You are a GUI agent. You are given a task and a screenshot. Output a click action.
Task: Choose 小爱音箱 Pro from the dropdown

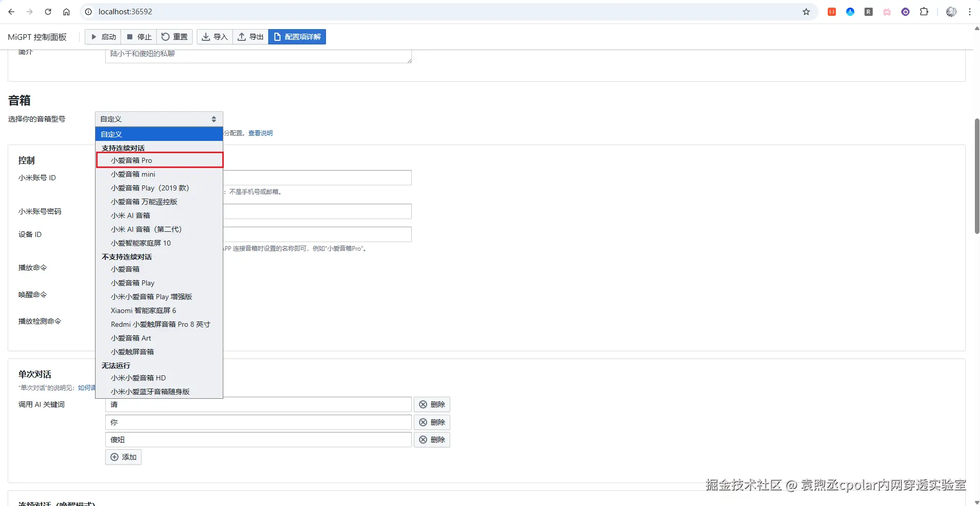coord(159,160)
